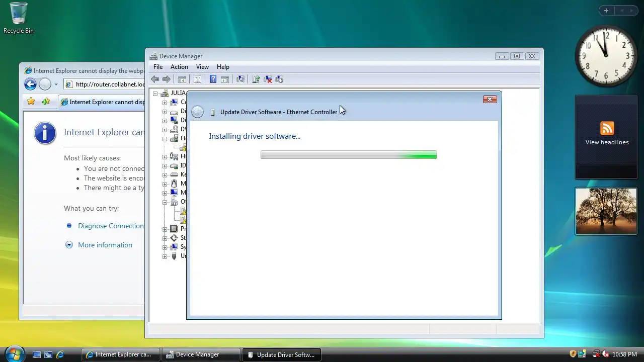Click the driver installation progress bar
The image size is (644, 362).
(x=349, y=155)
